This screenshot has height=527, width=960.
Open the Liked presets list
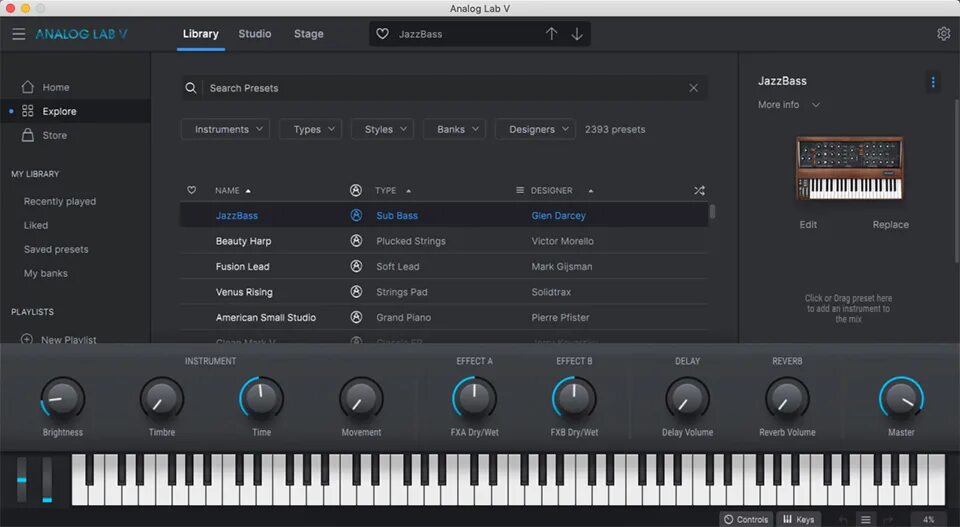(x=36, y=225)
